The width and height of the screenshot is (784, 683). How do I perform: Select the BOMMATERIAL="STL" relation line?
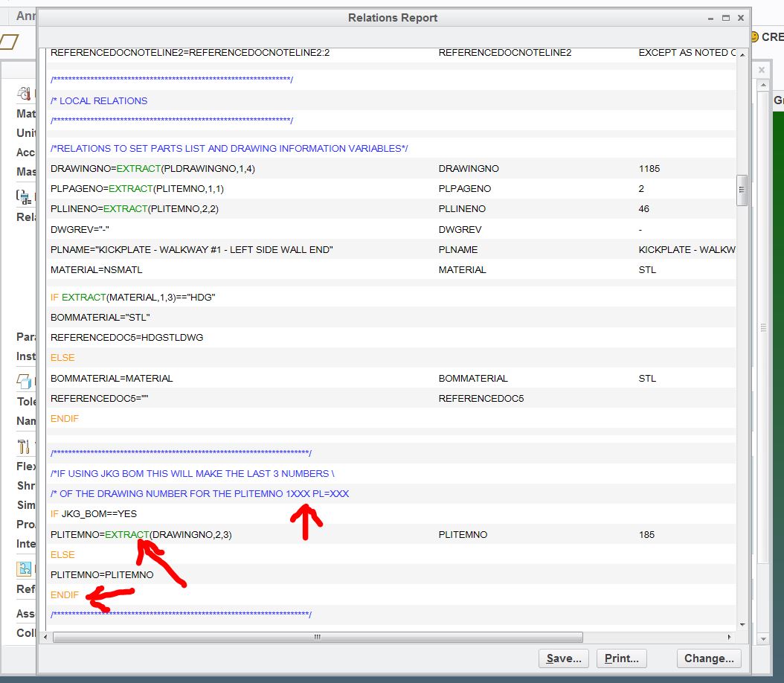click(100, 317)
